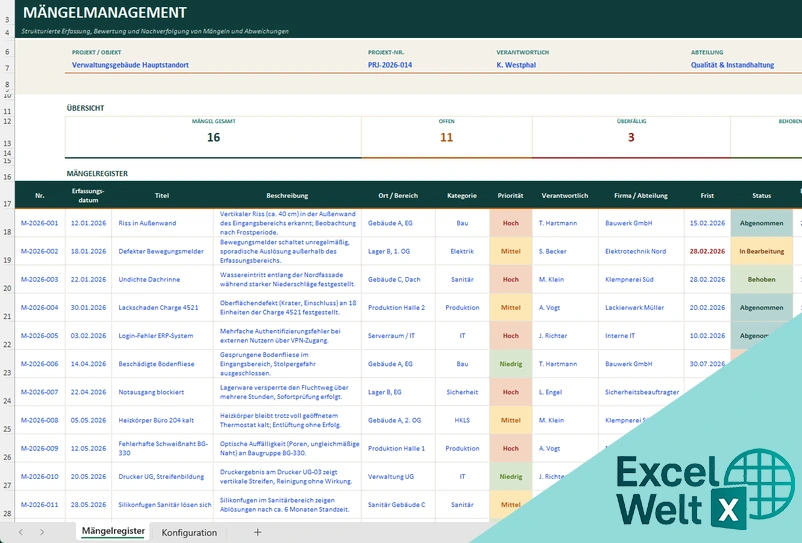Image resolution: width=802 pixels, height=543 pixels.
Task: Add a new sheet with the plus icon
Action: click(x=257, y=532)
